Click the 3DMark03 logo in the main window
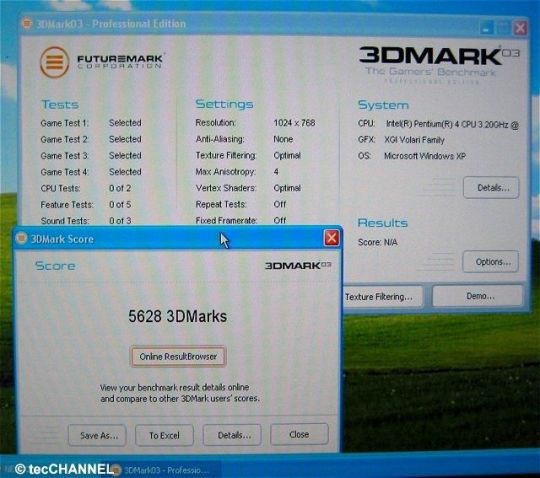Screen dimensions: 540x478 [439, 64]
